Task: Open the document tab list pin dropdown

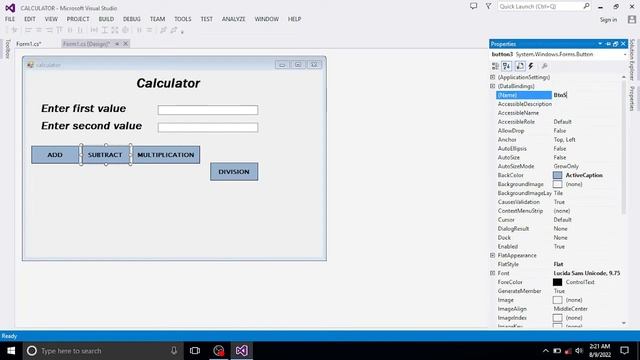Action: (x=117, y=44)
